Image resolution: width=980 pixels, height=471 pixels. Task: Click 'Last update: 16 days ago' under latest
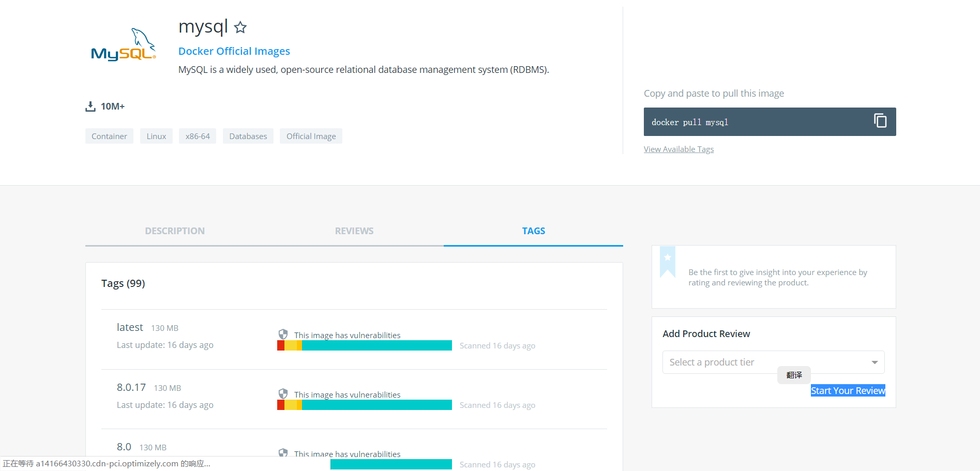[x=165, y=345]
